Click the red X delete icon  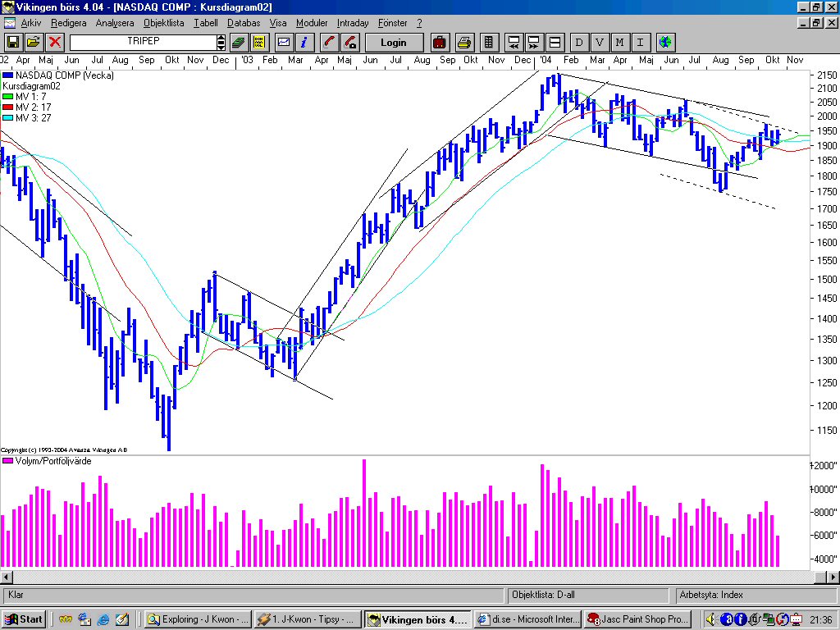pyautogui.click(x=55, y=42)
